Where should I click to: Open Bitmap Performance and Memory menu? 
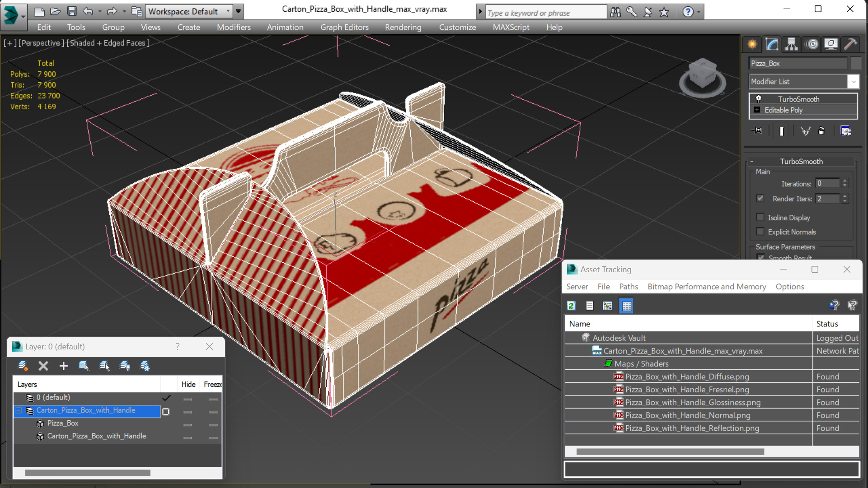pos(706,287)
